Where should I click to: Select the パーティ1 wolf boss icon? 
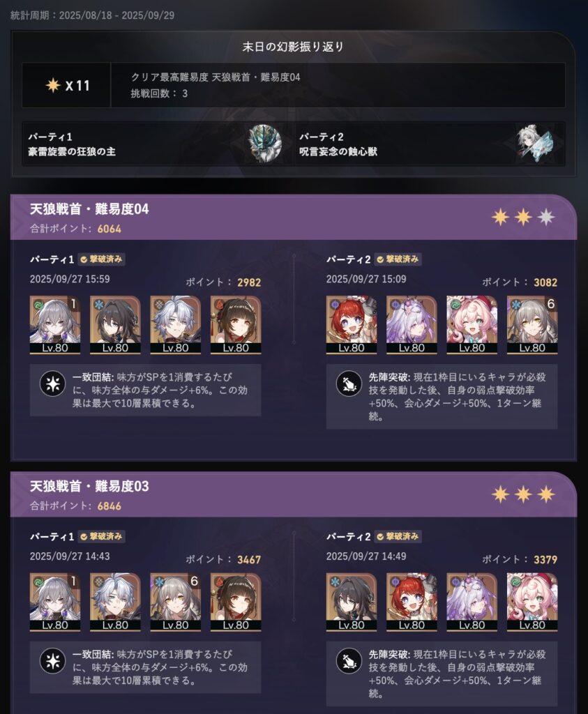[x=266, y=144]
